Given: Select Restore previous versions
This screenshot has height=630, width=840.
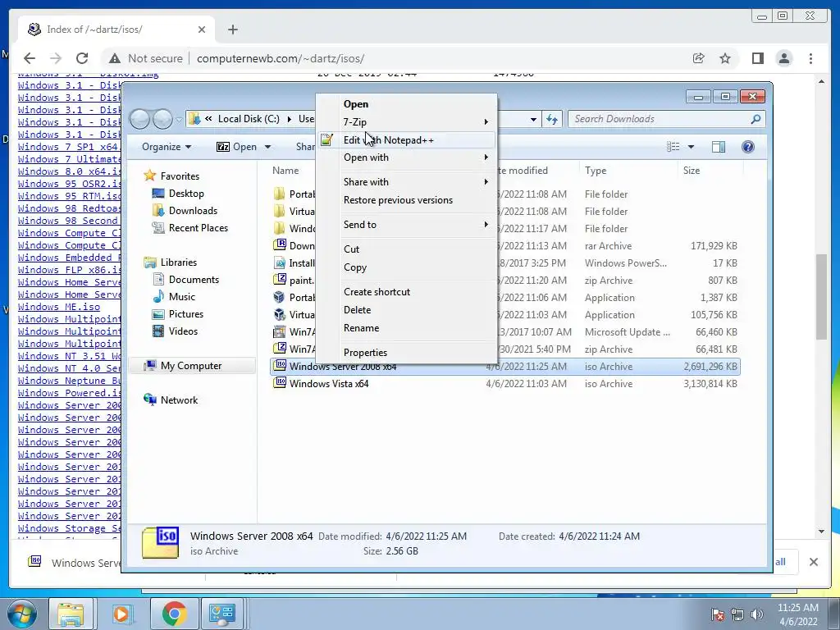Looking at the screenshot, I should (406, 200).
